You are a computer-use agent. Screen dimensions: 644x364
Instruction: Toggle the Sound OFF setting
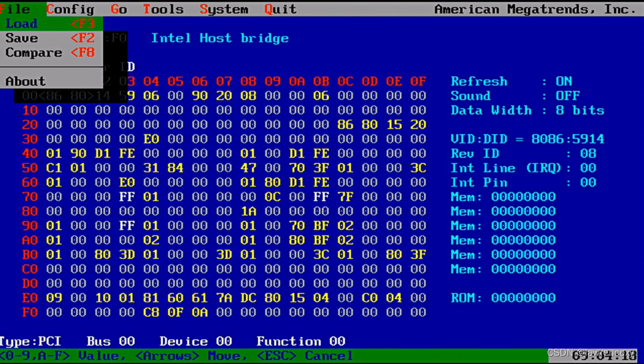(516, 96)
